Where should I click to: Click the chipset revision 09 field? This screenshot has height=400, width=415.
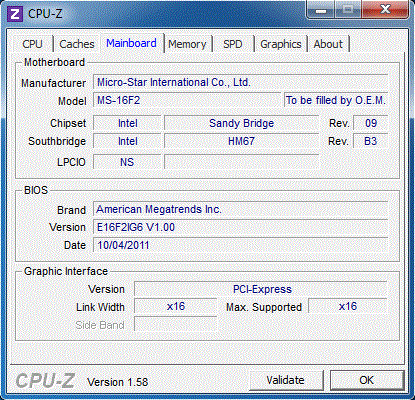370,123
